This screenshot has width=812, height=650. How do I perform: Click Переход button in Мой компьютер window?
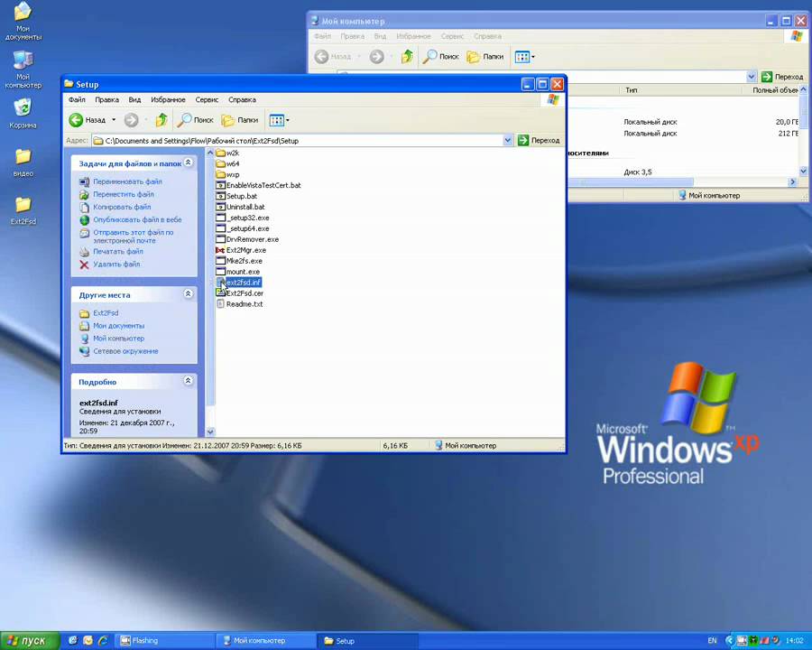(x=782, y=77)
